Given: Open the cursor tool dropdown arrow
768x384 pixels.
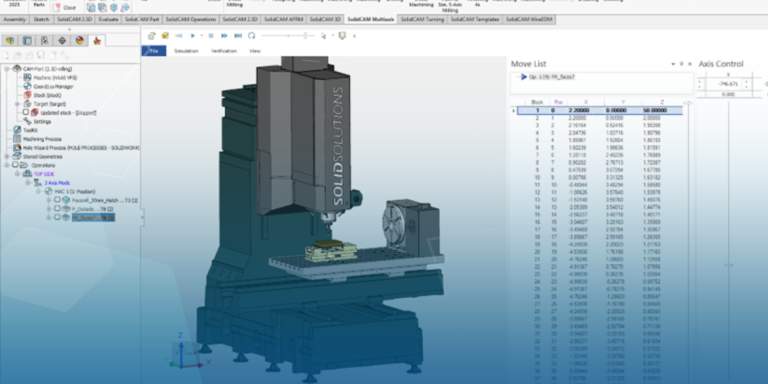Looking at the screenshot, I should pyautogui.click(x=333, y=36).
